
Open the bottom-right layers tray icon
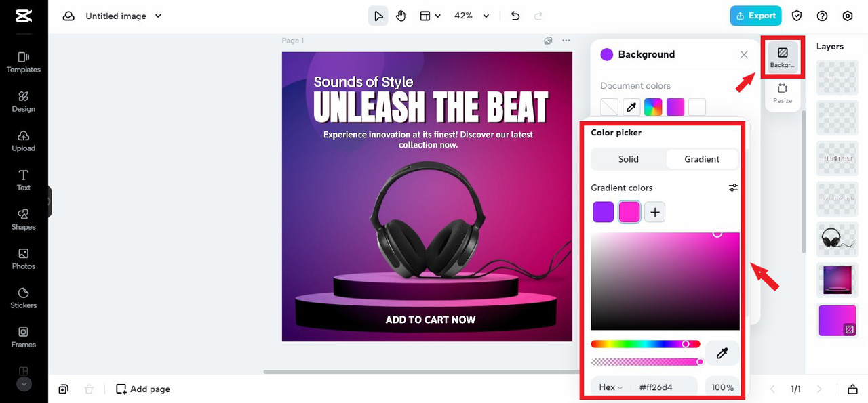coord(853,389)
